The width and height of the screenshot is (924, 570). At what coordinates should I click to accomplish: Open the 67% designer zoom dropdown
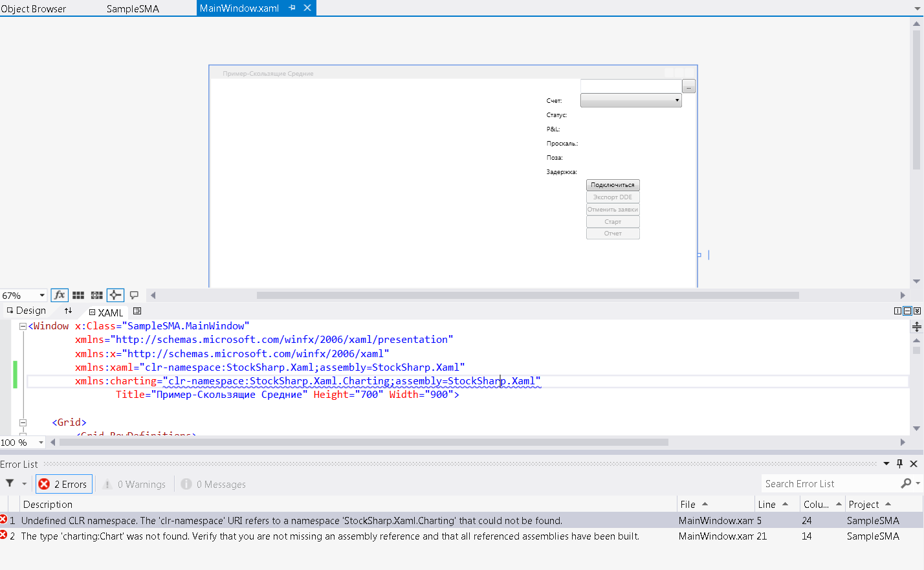(x=42, y=296)
